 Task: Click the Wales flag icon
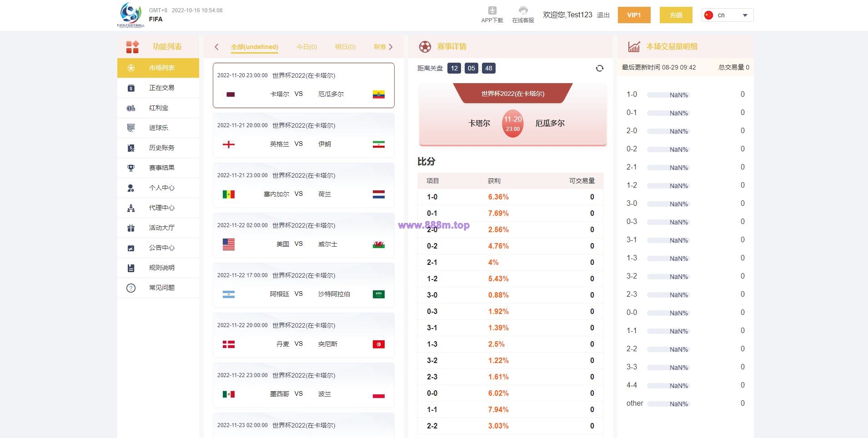(x=379, y=244)
